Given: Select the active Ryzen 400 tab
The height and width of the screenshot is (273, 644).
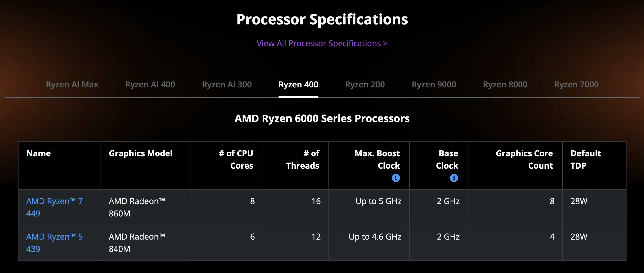Looking at the screenshot, I should click(x=298, y=85).
